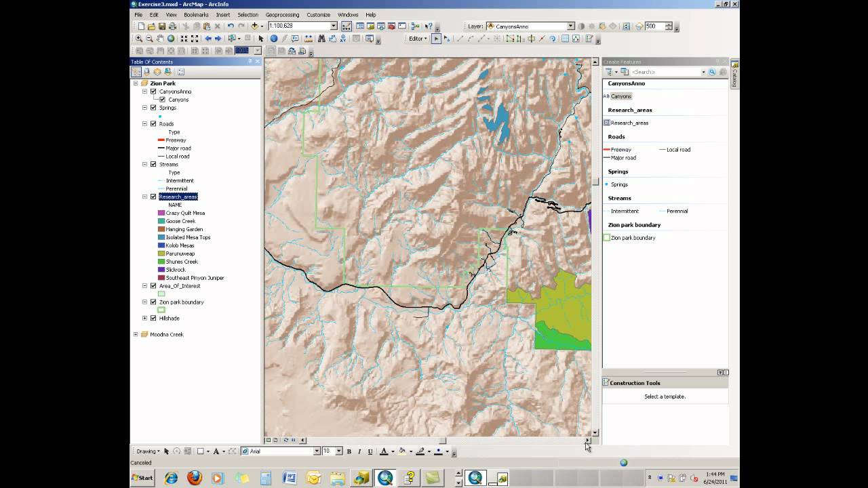This screenshot has height=488, width=868.
Task: Select the Perennial stream template
Action: pos(673,211)
